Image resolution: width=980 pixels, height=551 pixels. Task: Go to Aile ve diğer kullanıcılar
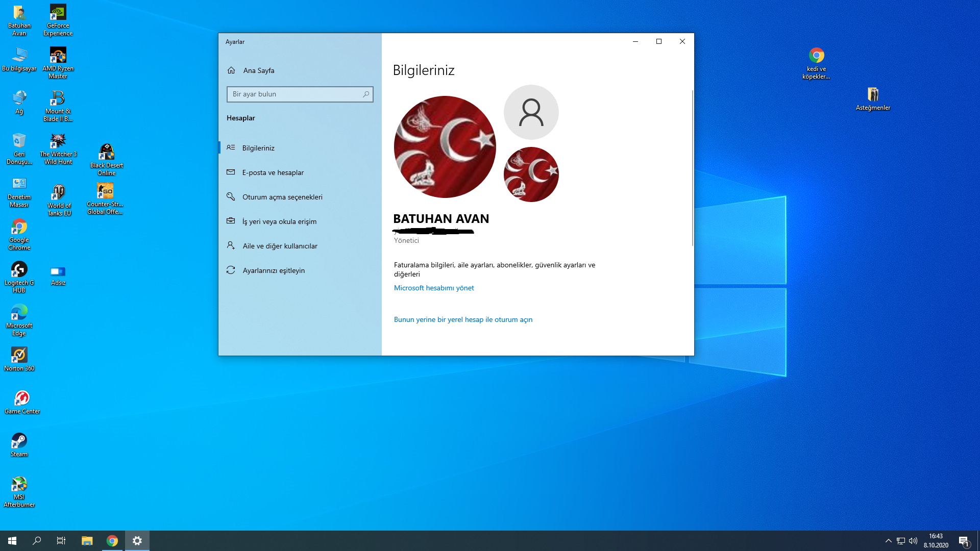click(x=280, y=246)
